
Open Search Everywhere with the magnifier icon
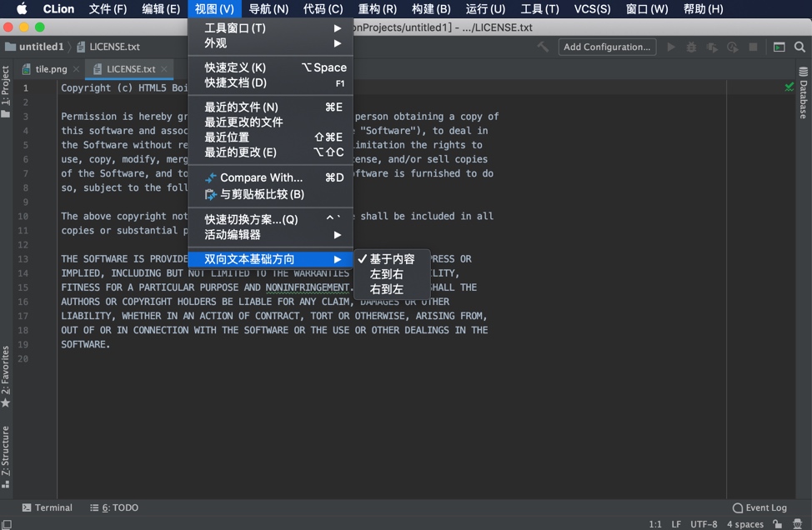tap(799, 47)
